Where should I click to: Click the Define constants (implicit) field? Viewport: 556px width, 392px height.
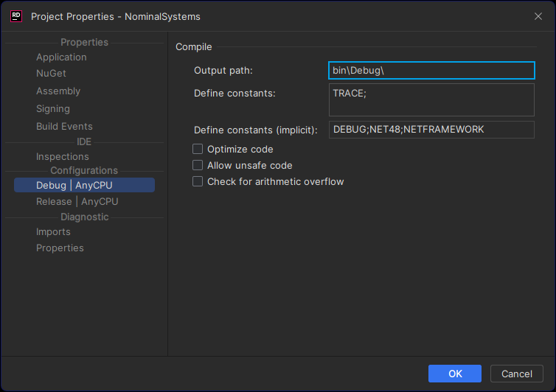[x=431, y=130]
